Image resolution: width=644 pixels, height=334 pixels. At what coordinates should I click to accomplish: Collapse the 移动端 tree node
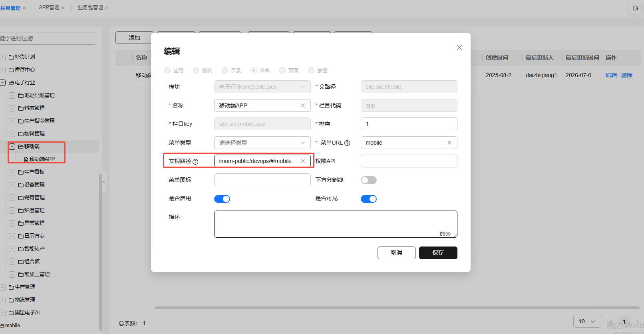point(12,147)
